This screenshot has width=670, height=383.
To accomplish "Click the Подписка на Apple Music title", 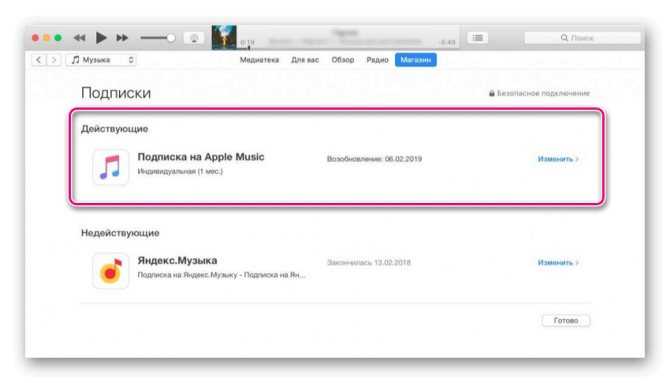I will pos(201,157).
